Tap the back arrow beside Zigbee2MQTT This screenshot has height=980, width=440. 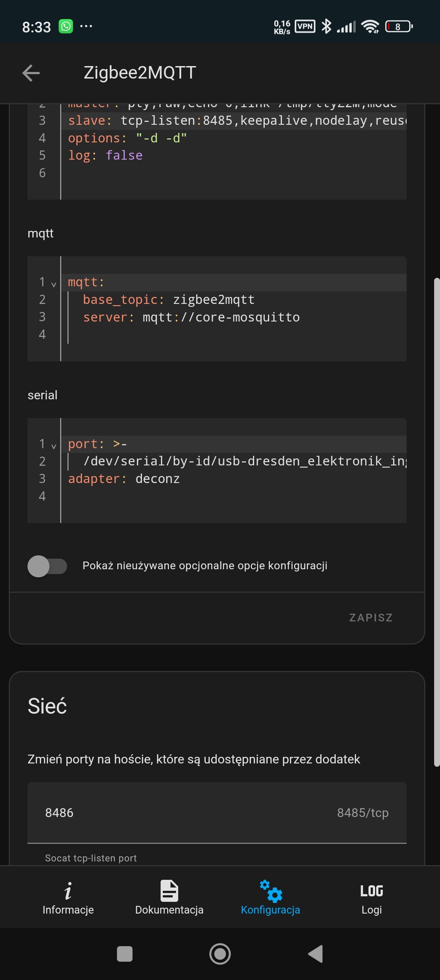point(31,73)
